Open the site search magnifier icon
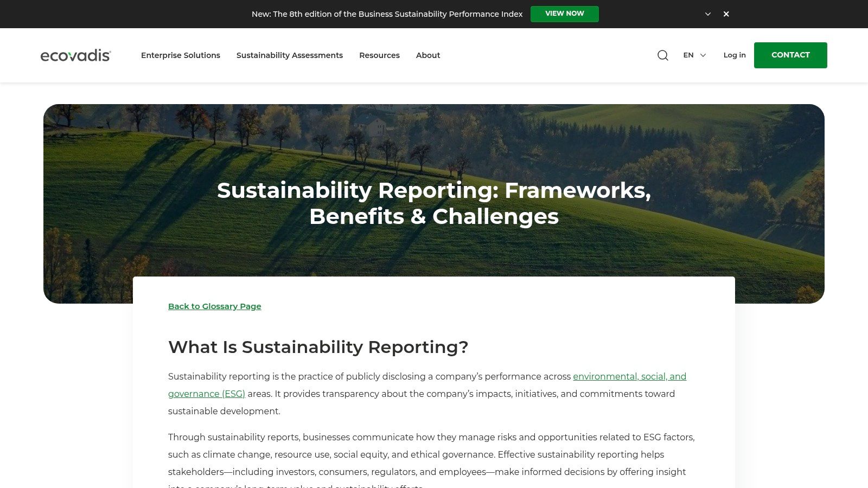Viewport: 868px width, 488px height. point(662,55)
